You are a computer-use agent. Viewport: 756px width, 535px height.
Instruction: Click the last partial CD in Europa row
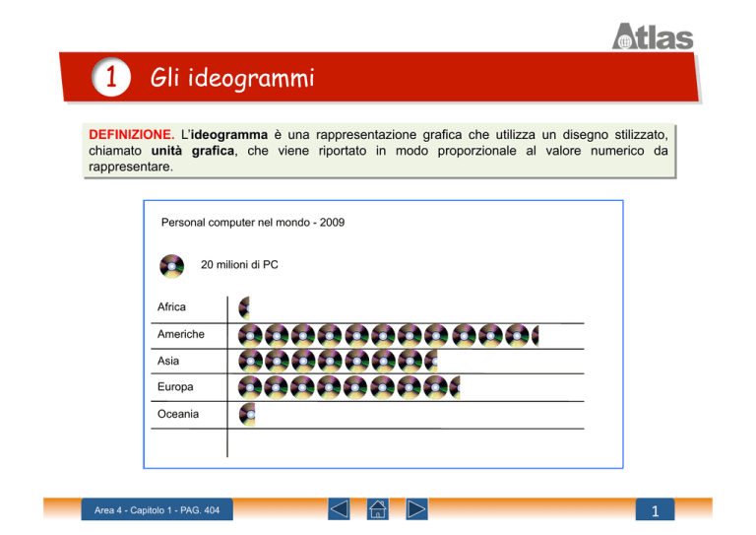(455, 388)
